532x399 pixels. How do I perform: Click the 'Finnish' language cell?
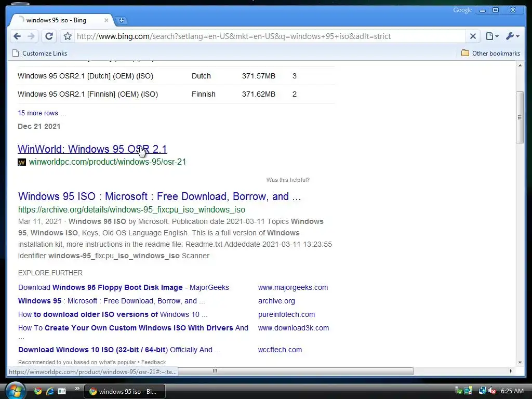pyautogui.click(x=204, y=95)
